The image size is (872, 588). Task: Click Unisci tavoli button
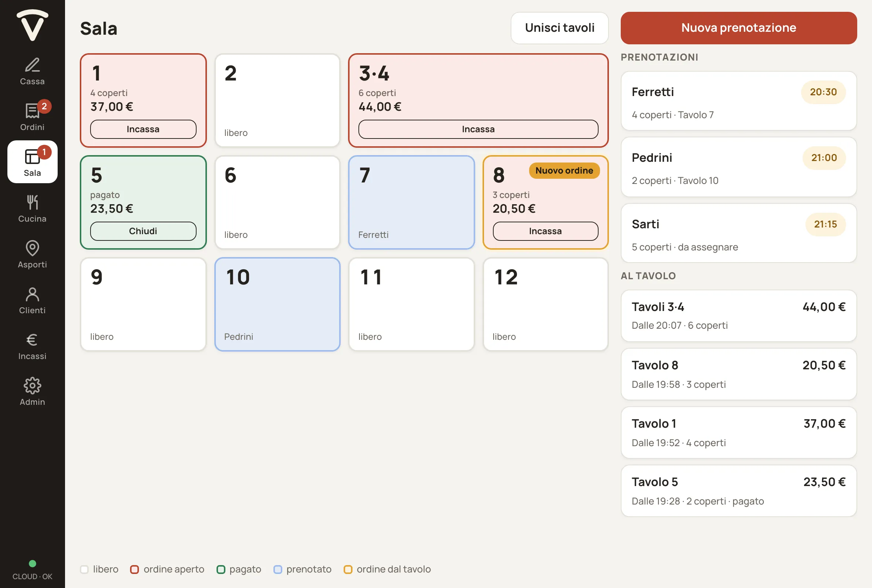click(x=559, y=28)
